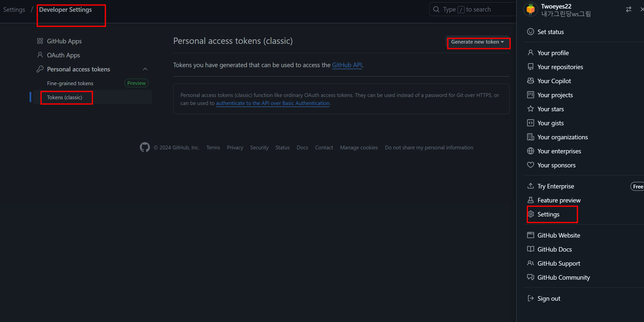
Task: Click the Security footer link
Action: (x=259, y=148)
